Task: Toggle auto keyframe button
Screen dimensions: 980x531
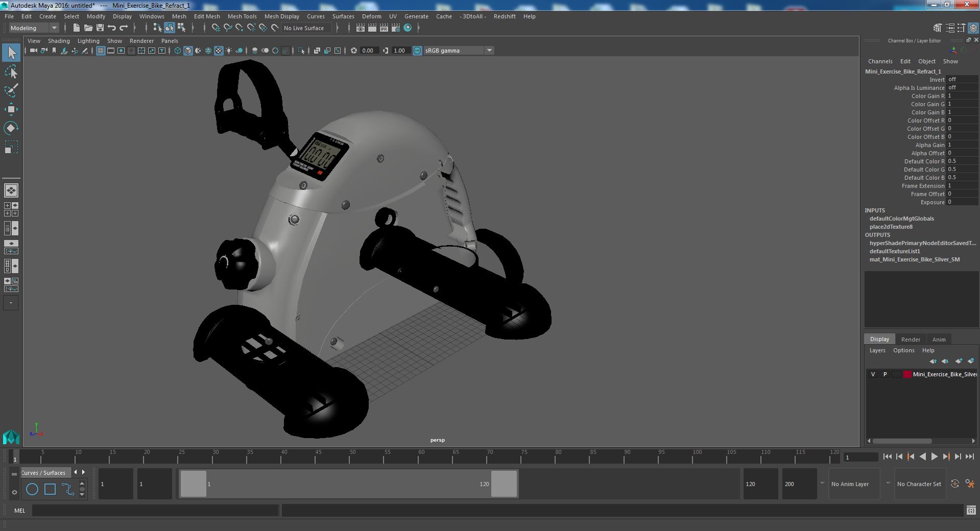Action: (x=955, y=484)
